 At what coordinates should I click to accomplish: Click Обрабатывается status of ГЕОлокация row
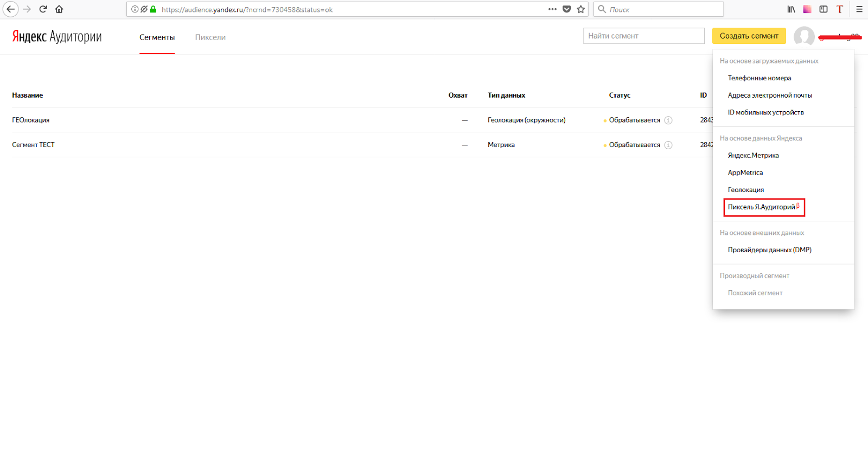635,120
